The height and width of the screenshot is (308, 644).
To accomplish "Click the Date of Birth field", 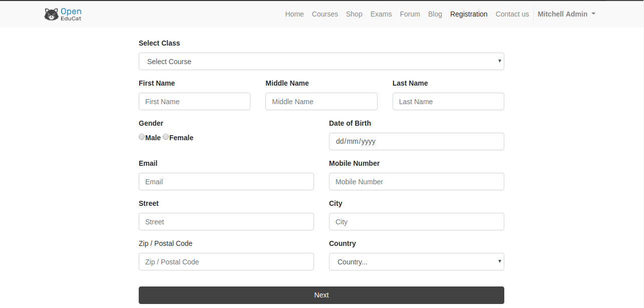I will [416, 141].
